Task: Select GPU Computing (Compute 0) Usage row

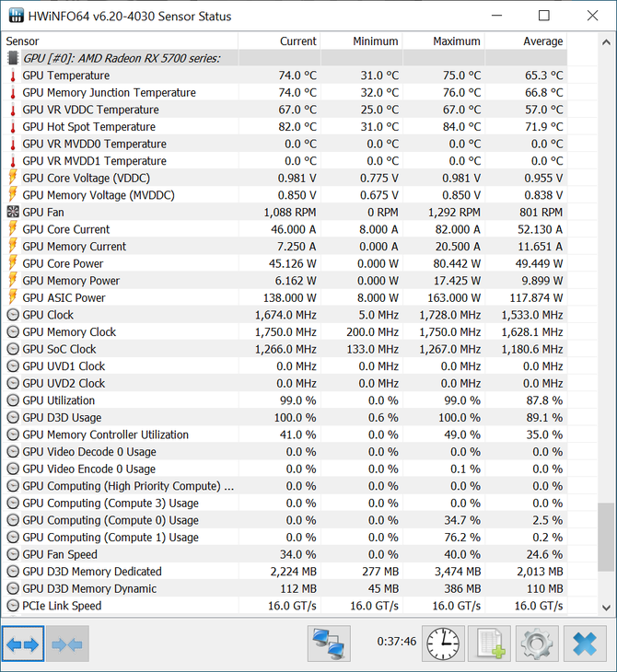Action: [x=285, y=520]
